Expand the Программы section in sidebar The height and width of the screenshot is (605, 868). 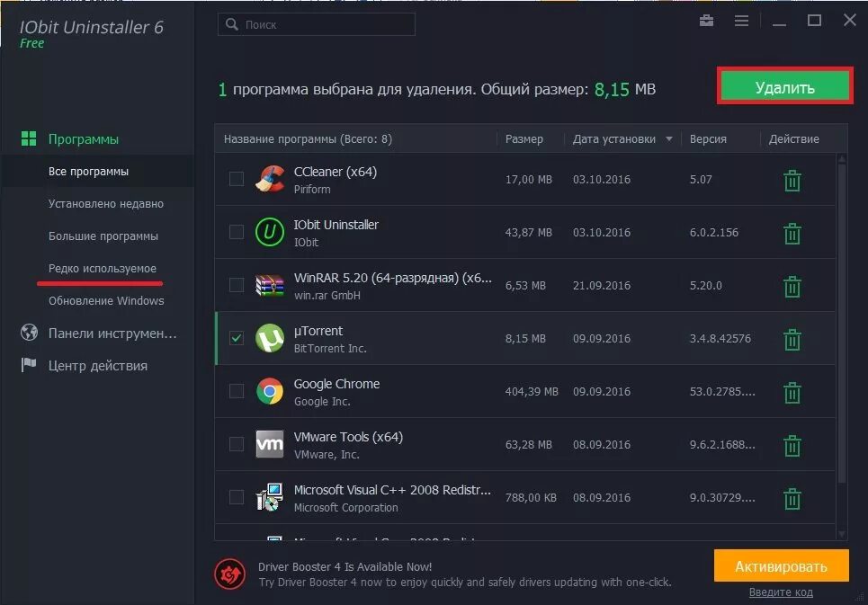[x=83, y=138]
